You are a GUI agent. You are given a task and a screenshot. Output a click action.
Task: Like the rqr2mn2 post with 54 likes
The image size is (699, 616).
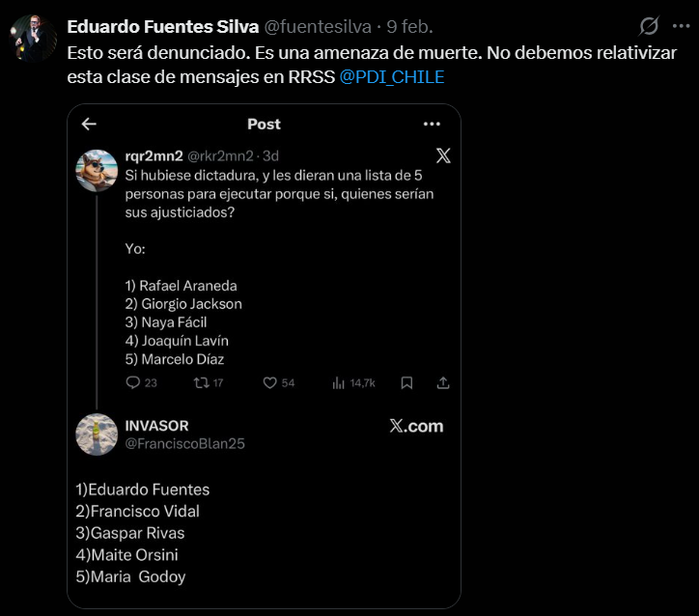(x=270, y=383)
